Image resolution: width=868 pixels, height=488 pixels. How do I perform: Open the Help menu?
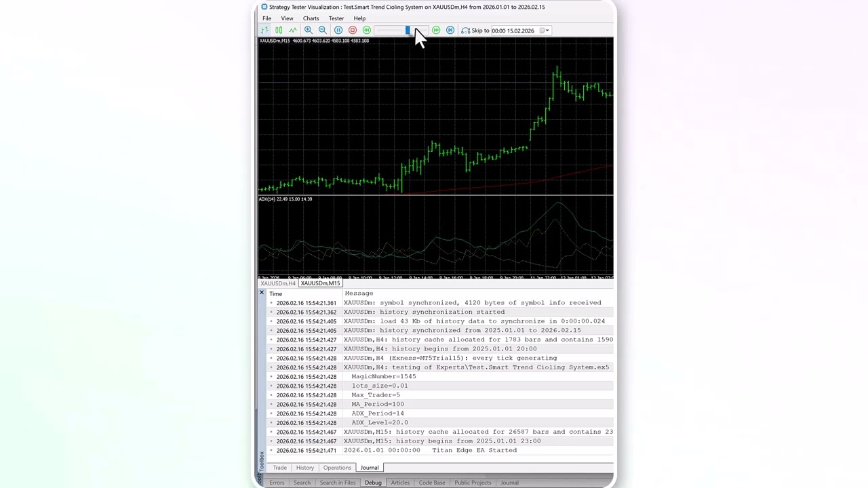click(359, 18)
